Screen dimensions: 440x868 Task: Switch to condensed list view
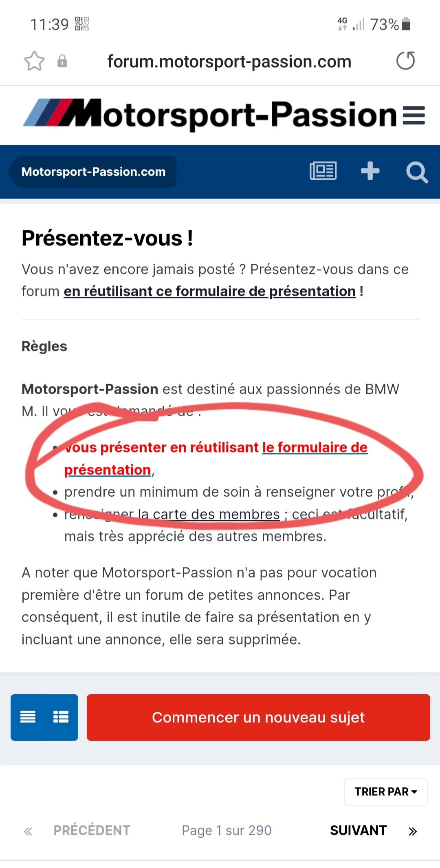point(28,716)
